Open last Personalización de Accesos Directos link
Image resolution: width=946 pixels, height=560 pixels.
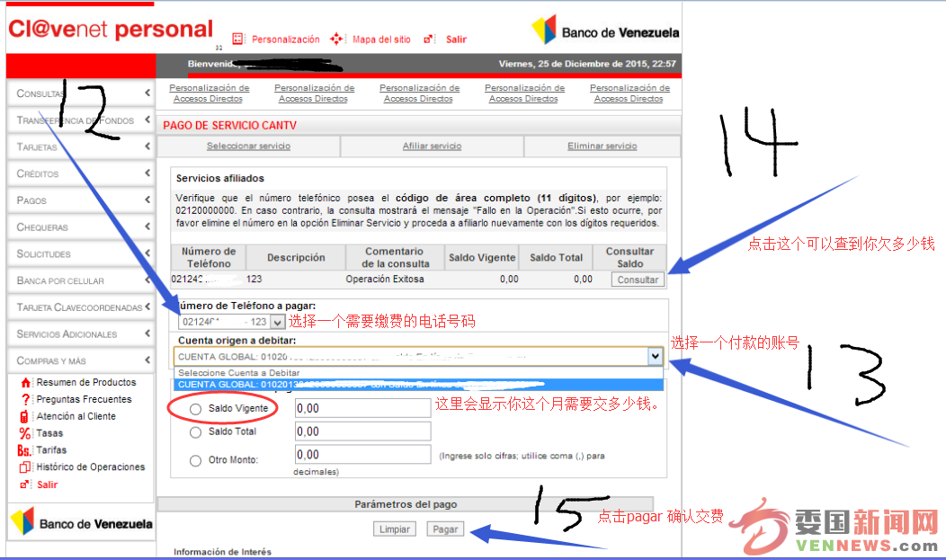point(629,93)
